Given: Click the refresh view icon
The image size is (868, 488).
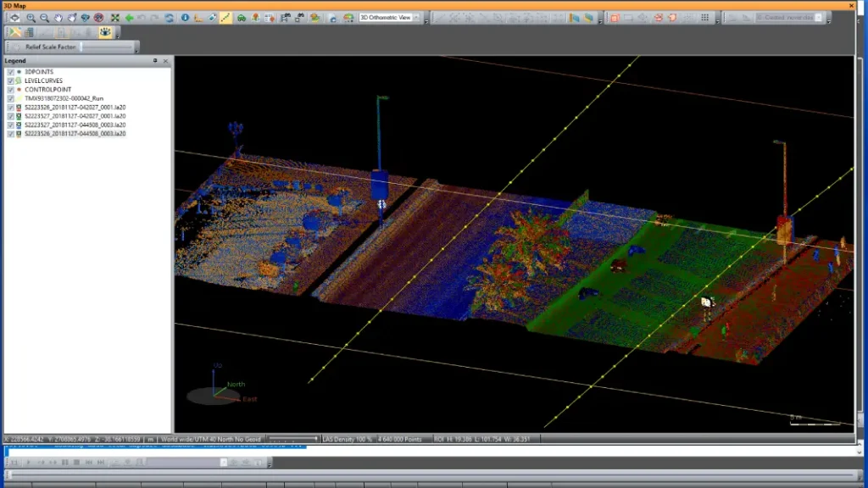Looking at the screenshot, I should [170, 18].
